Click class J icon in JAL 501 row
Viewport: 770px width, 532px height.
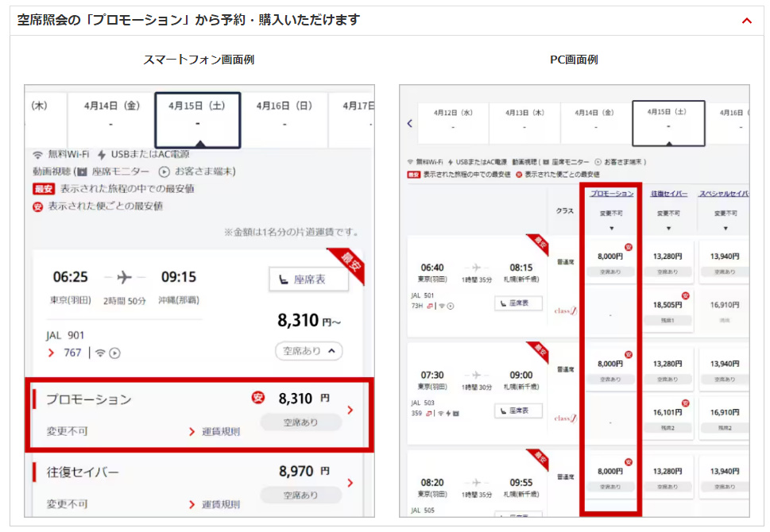[566, 310]
